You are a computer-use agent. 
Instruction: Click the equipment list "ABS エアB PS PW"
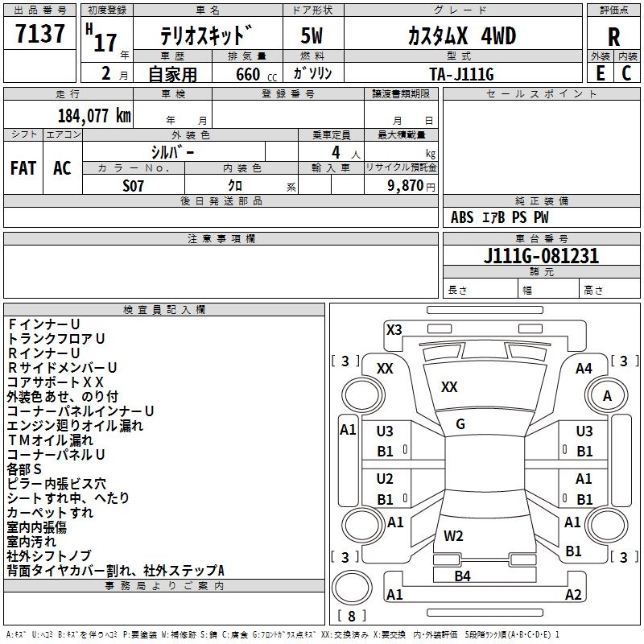click(499, 217)
